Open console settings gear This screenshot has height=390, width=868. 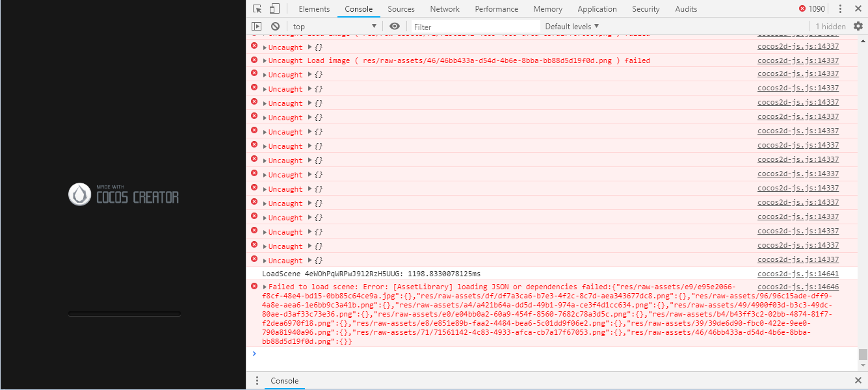click(x=858, y=26)
